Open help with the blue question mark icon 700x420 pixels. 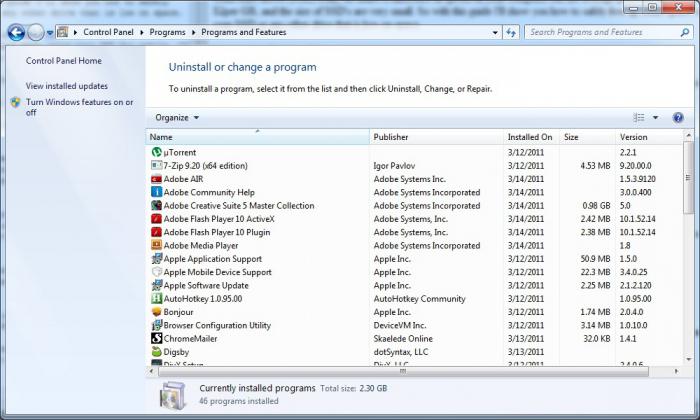[678, 117]
